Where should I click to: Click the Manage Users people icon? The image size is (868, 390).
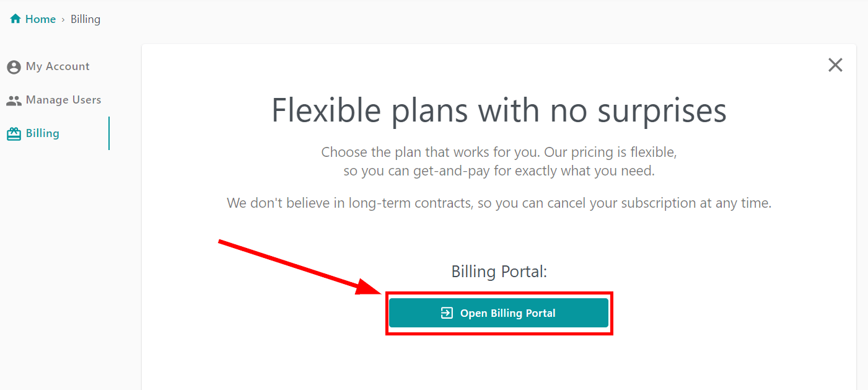(x=14, y=100)
